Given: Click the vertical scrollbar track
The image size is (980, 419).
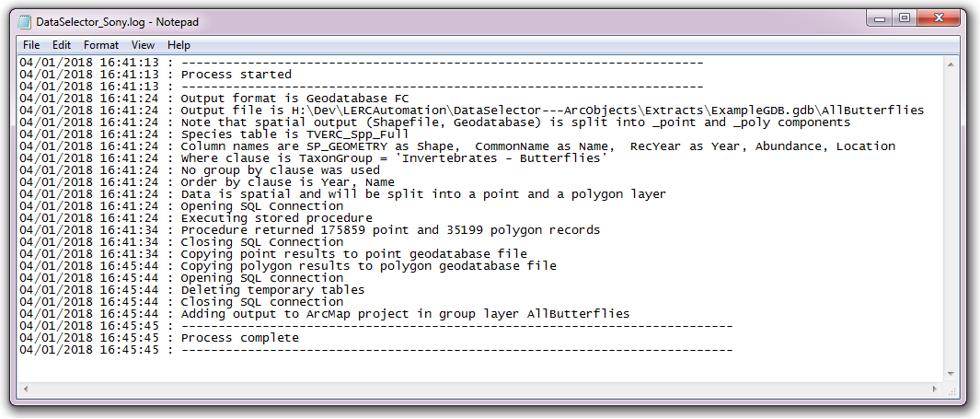Looking at the screenshot, I should click(x=951, y=219).
